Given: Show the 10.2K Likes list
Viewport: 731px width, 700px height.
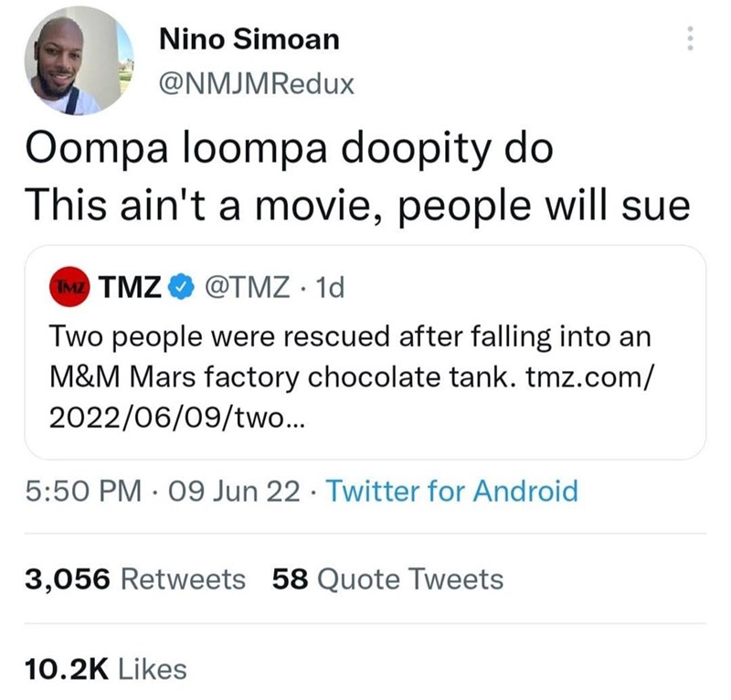Looking at the screenshot, I should (106, 669).
